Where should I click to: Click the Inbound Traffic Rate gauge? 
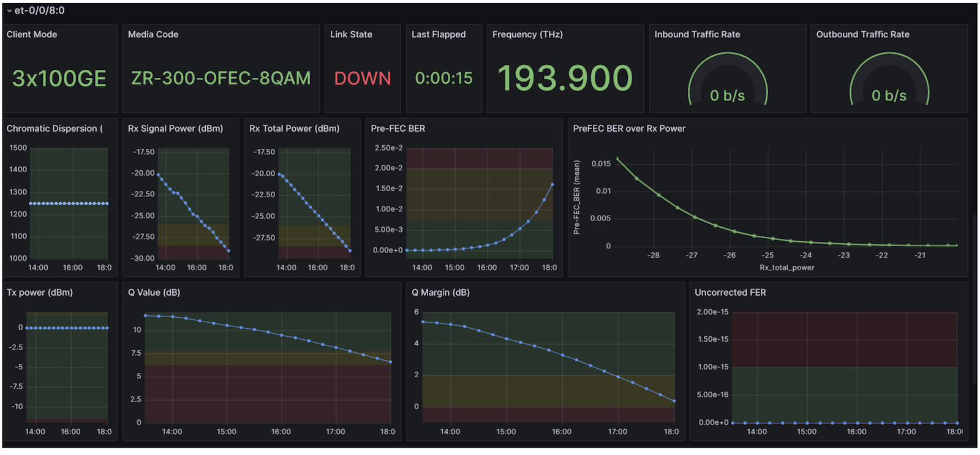pos(728,80)
